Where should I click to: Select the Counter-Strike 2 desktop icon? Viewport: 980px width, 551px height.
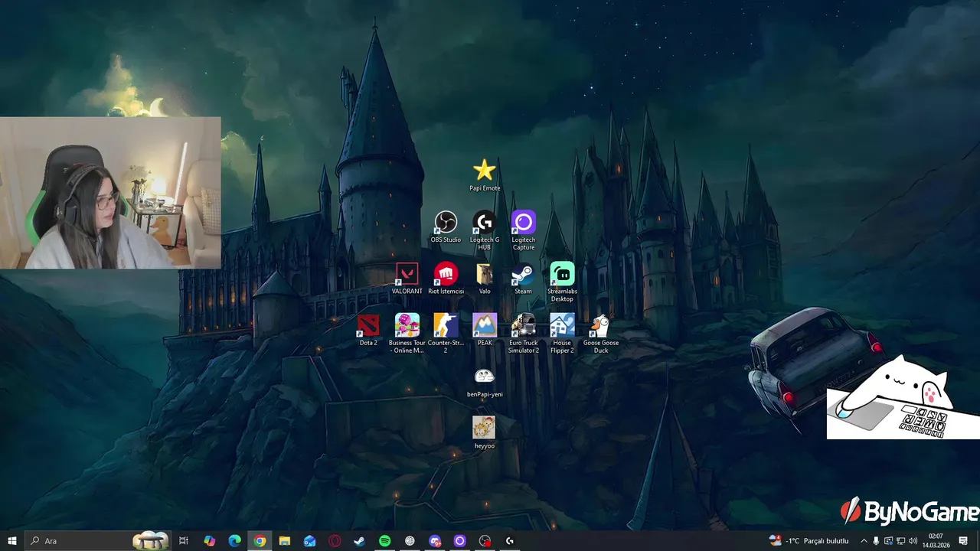coord(446,333)
